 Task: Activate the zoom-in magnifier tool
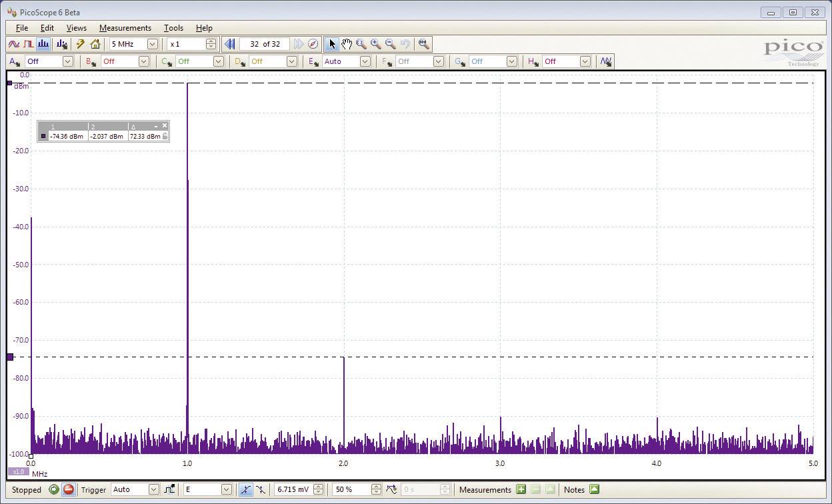375,44
